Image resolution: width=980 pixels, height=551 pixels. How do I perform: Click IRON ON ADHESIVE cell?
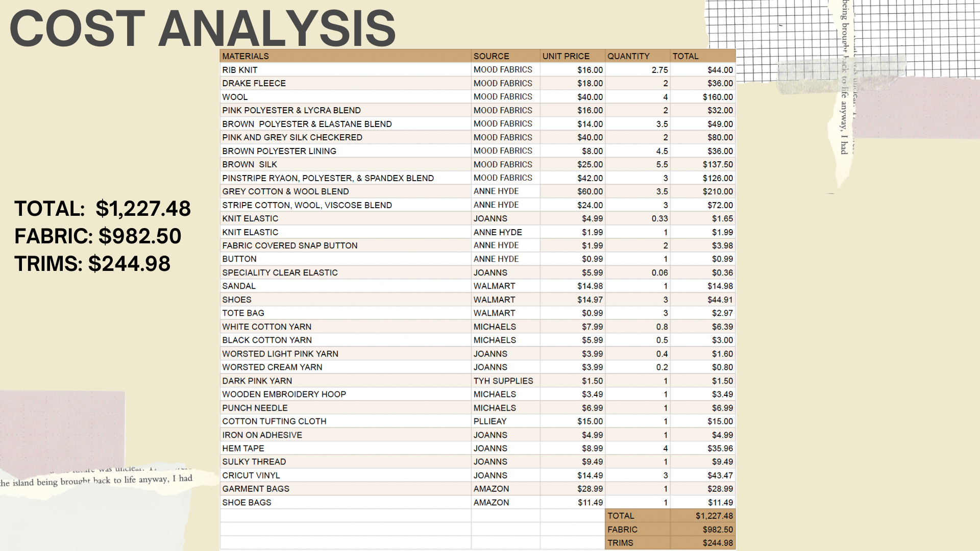[346, 435]
